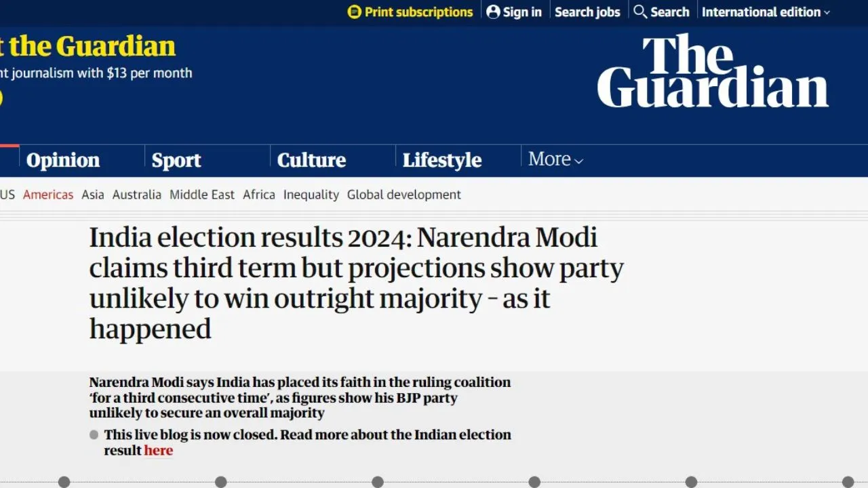
Task: Open the Sport section tab
Action: pos(176,160)
